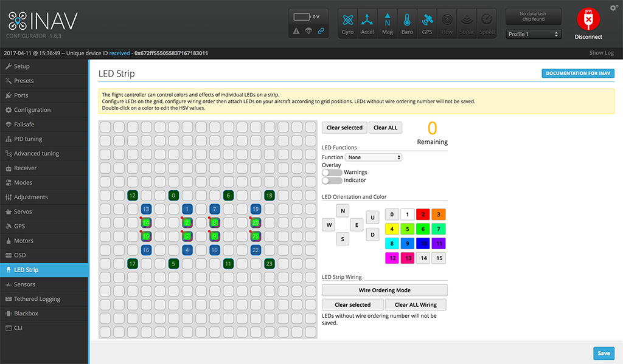Click the Mag sensor icon

[388, 24]
